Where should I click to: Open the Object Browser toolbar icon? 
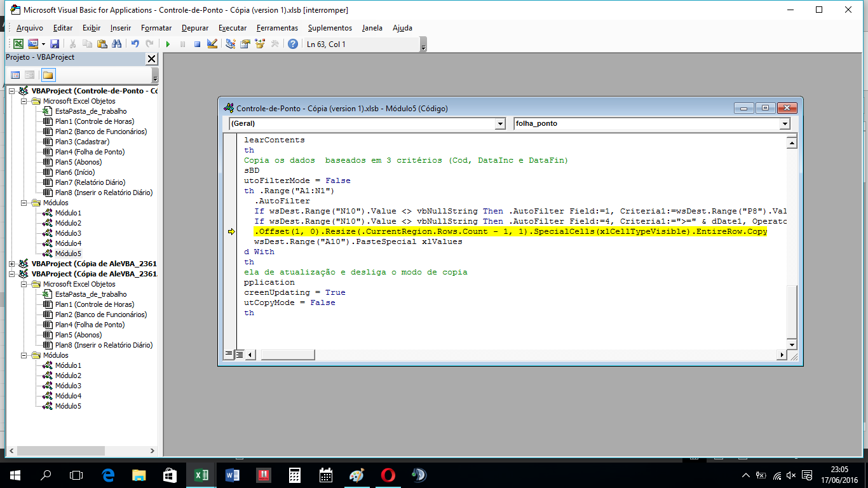tap(259, 44)
